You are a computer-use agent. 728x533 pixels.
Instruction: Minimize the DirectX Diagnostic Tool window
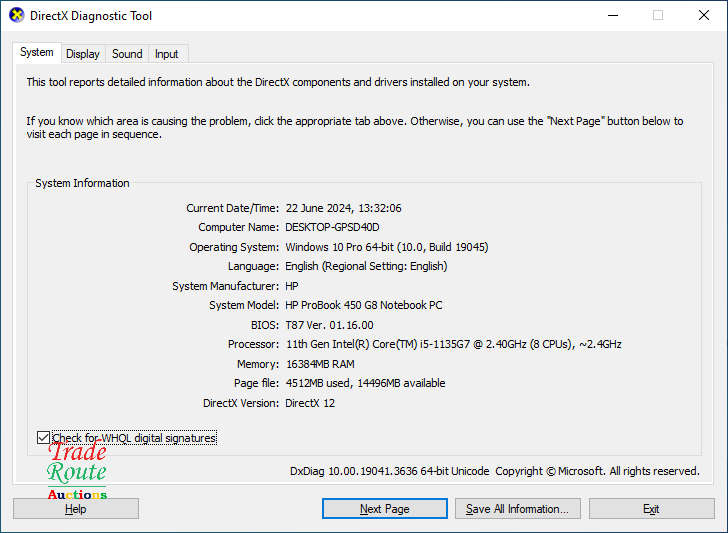[611, 16]
